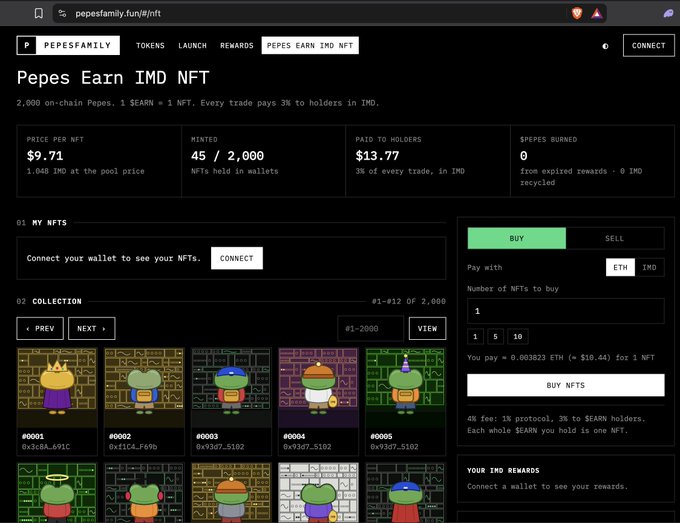Screen dimensions: 680x523
Task: Click the '4% fee' explanation text
Action: [556, 425]
